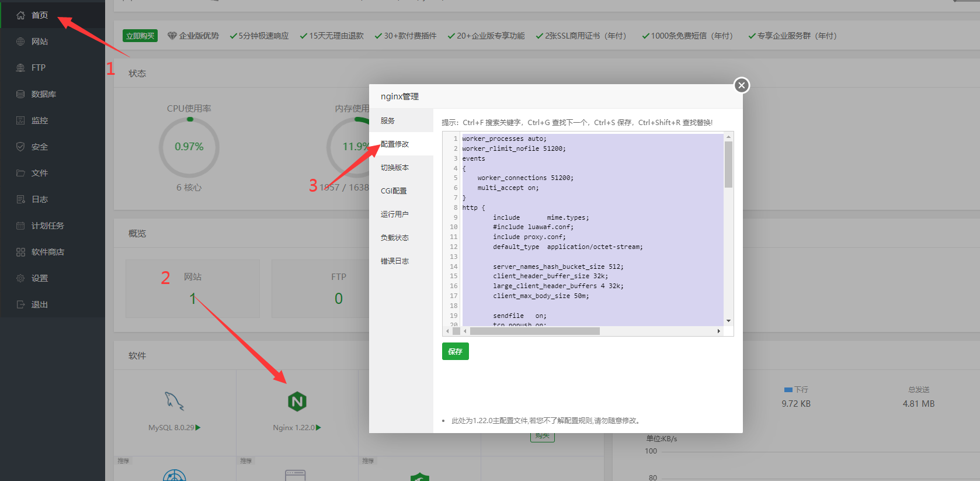Click the green 保存 button
The height and width of the screenshot is (481, 980).
(x=456, y=351)
